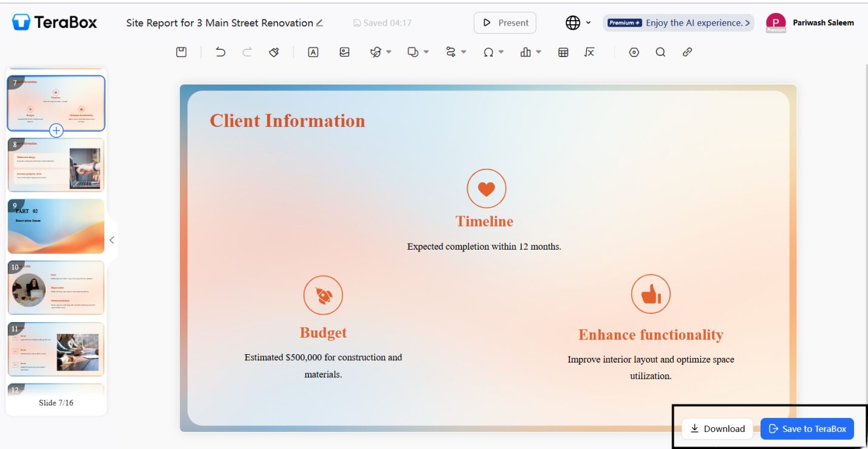
Task: Click Save to TeraBox
Action: click(x=807, y=429)
